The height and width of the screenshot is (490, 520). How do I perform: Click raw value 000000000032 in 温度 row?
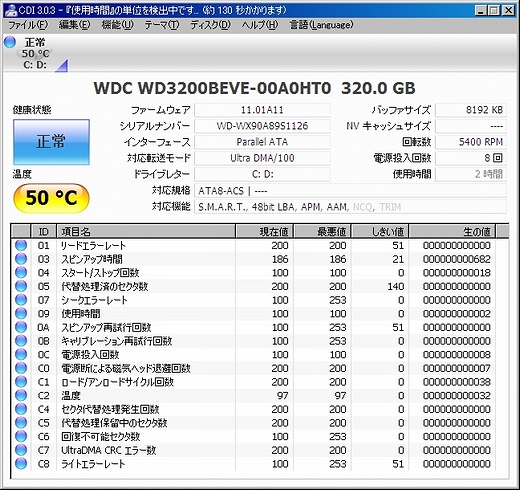[x=457, y=396]
